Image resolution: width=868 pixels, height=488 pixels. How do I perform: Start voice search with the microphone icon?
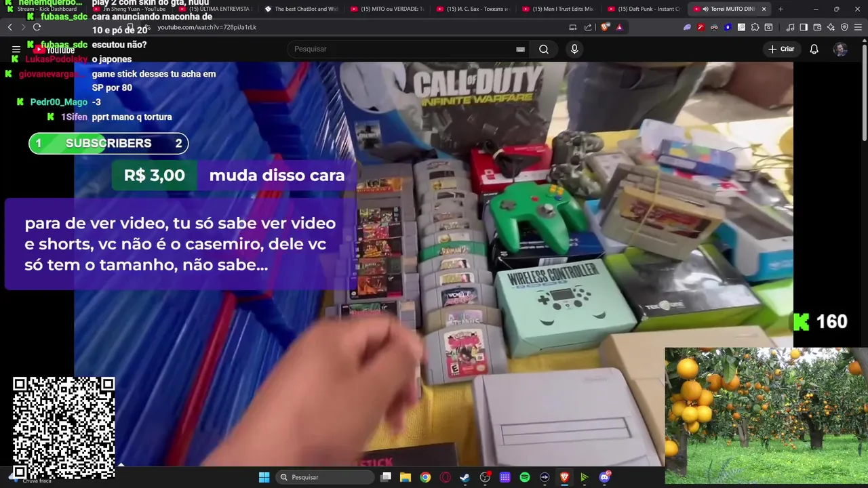(574, 49)
